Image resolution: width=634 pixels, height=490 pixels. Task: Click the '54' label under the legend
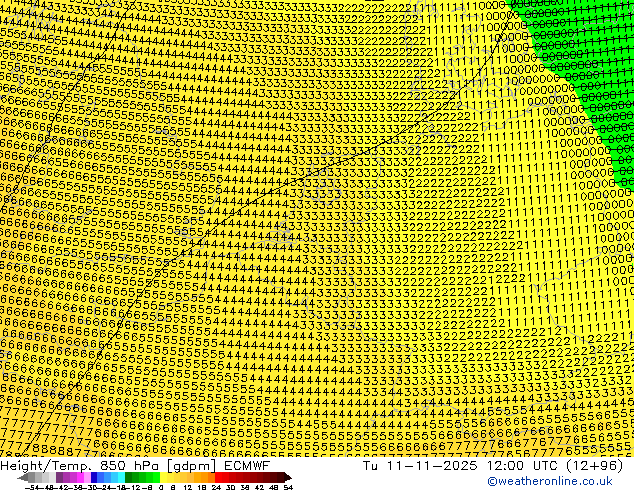[x=287, y=488]
